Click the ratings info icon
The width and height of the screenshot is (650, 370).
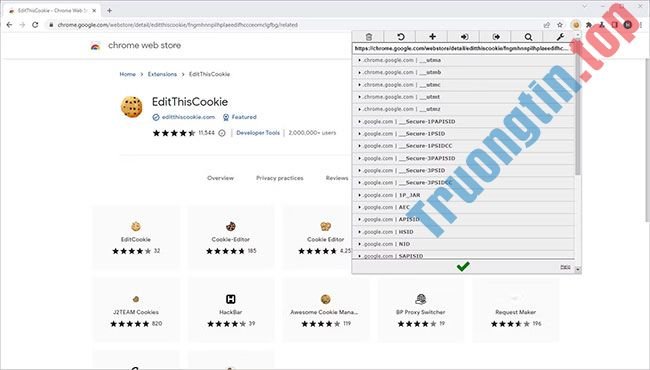click(x=222, y=133)
